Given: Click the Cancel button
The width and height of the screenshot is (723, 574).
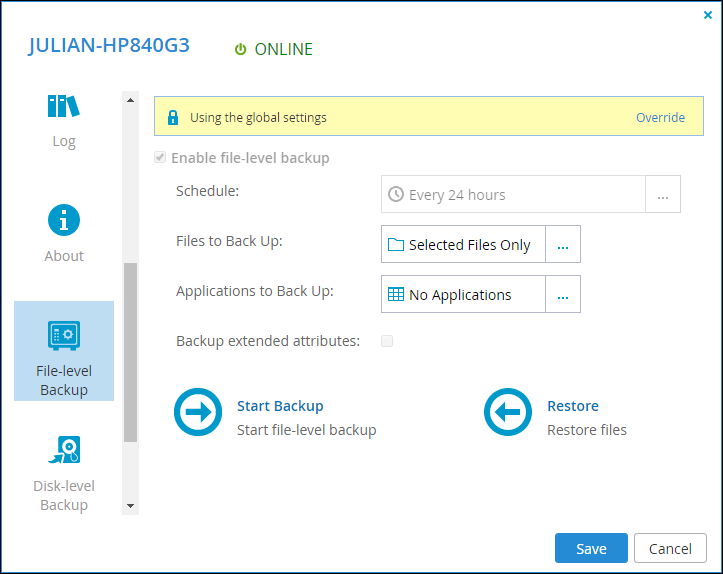Looking at the screenshot, I should point(670,548).
